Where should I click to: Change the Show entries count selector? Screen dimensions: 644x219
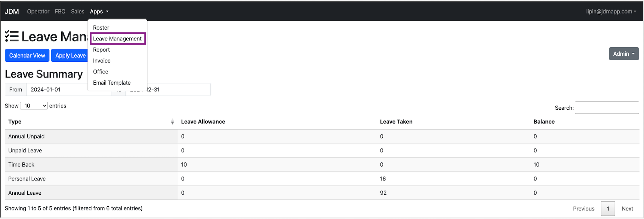[34, 106]
